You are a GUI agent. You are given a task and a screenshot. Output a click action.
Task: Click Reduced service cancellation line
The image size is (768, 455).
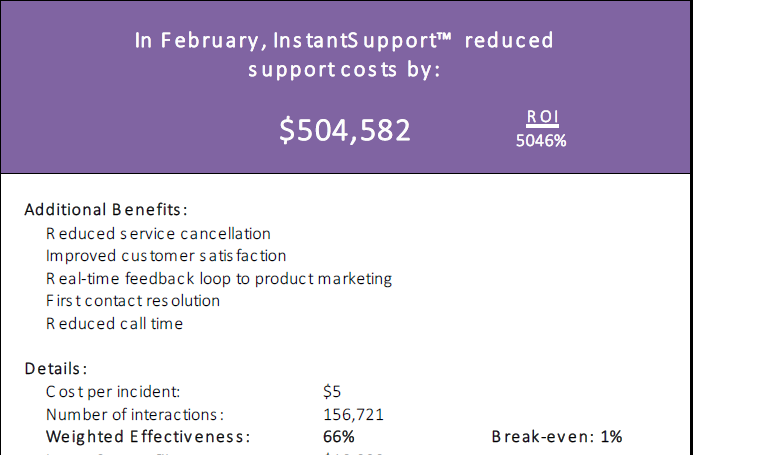[158, 234]
